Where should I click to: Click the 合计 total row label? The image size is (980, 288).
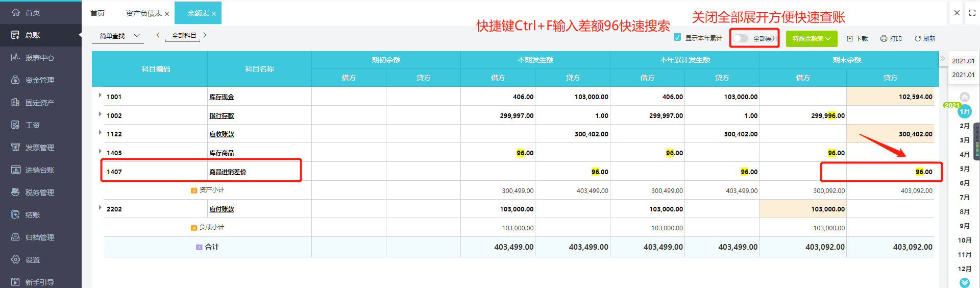click(x=212, y=247)
